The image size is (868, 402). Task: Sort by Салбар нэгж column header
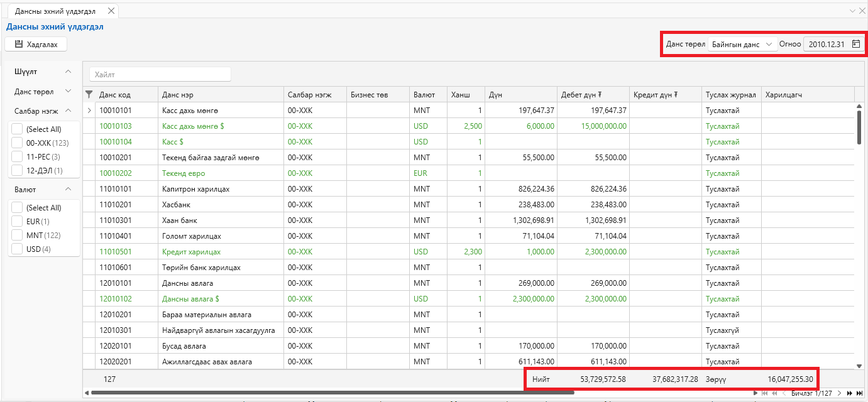pyautogui.click(x=315, y=94)
